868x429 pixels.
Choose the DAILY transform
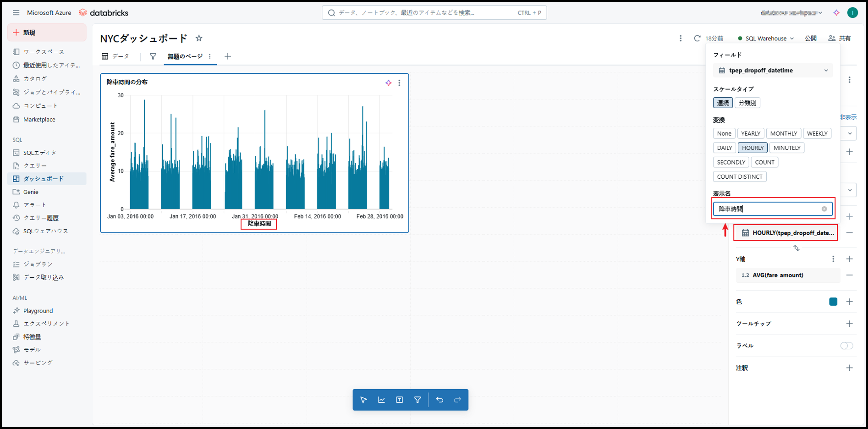(x=725, y=148)
